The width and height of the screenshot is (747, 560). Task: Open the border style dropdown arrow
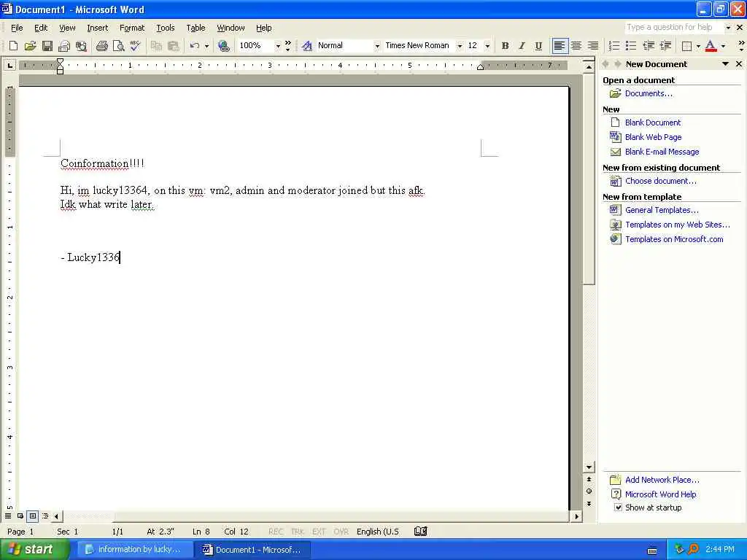click(x=698, y=46)
